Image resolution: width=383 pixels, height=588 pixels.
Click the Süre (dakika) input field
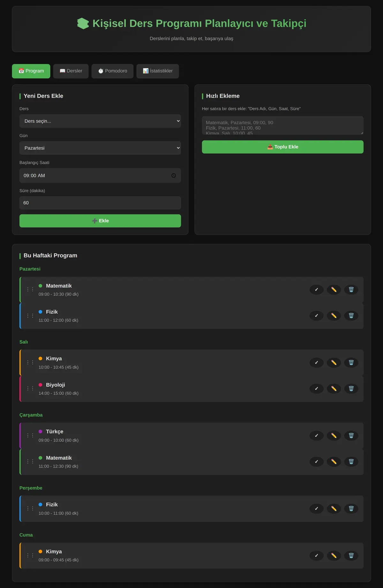tap(100, 203)
